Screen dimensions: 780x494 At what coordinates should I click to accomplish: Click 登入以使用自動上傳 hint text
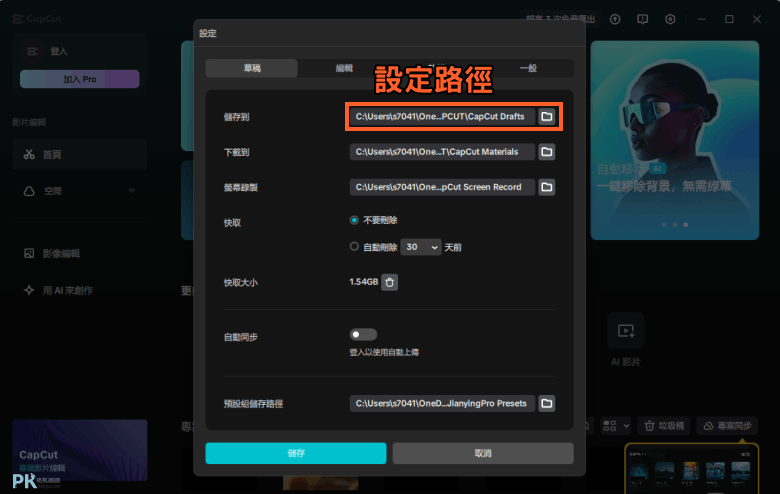coord(384,352)
